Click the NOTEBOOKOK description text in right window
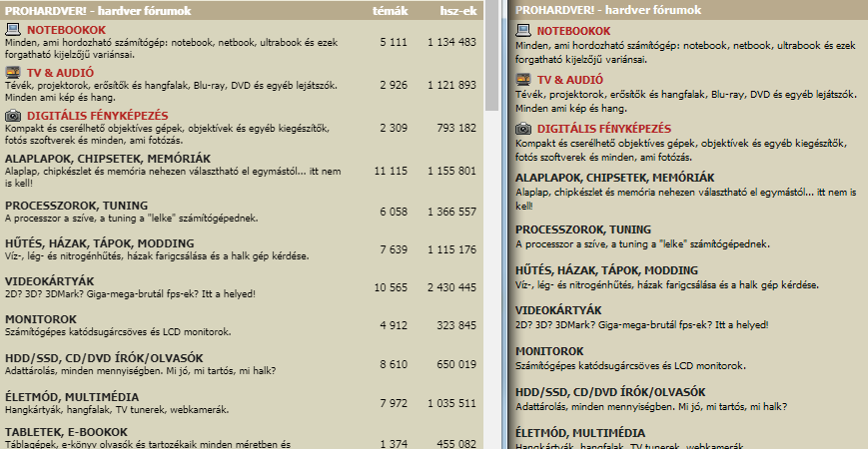Viewport: 868px width, 449px height. [x=685, y=53]
